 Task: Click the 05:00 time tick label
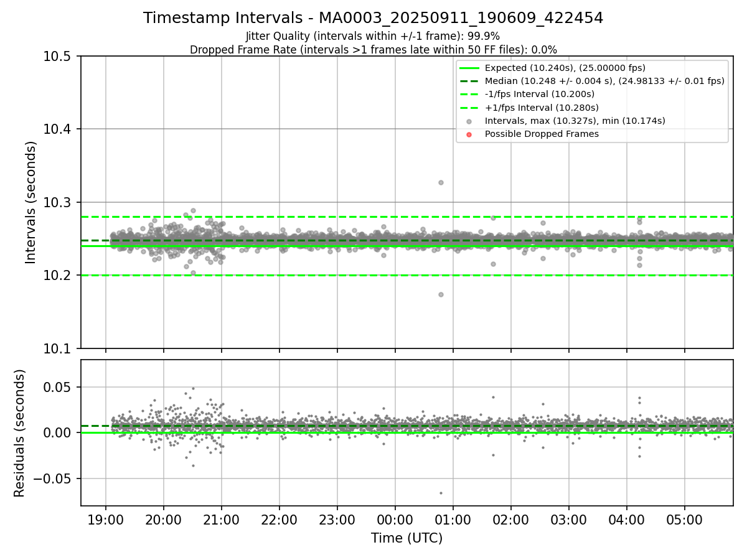pos(685,519)
